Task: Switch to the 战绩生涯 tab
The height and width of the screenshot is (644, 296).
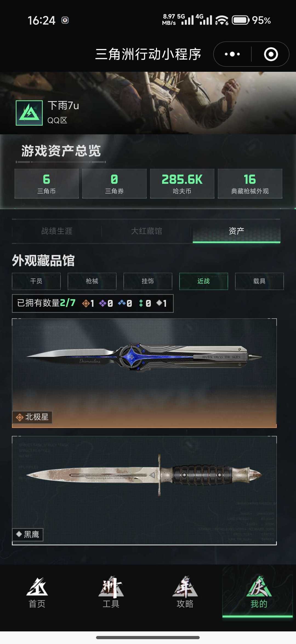Action: (57, 231)
